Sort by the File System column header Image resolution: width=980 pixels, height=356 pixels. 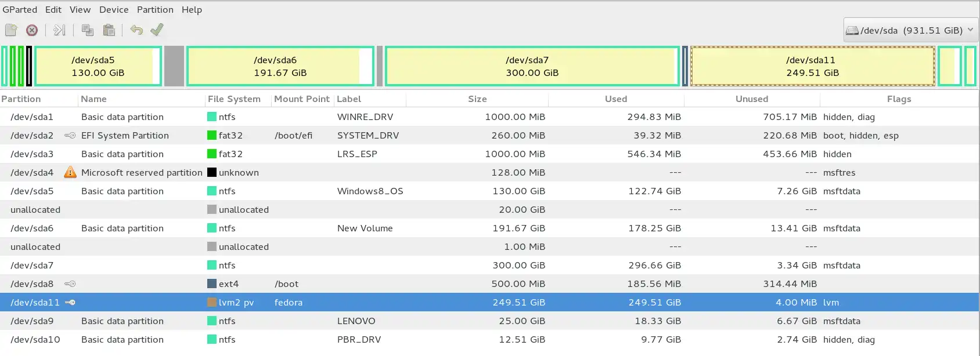pos(234,99)
